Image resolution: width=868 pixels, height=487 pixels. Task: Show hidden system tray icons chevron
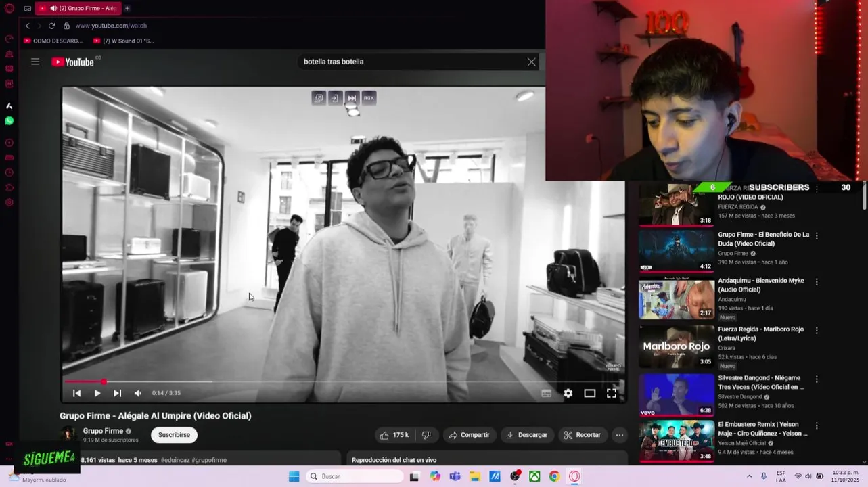coord(749,476)
